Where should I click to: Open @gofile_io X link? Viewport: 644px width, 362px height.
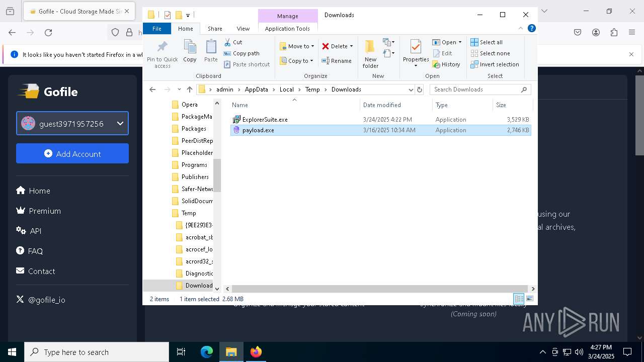point(41,300)
